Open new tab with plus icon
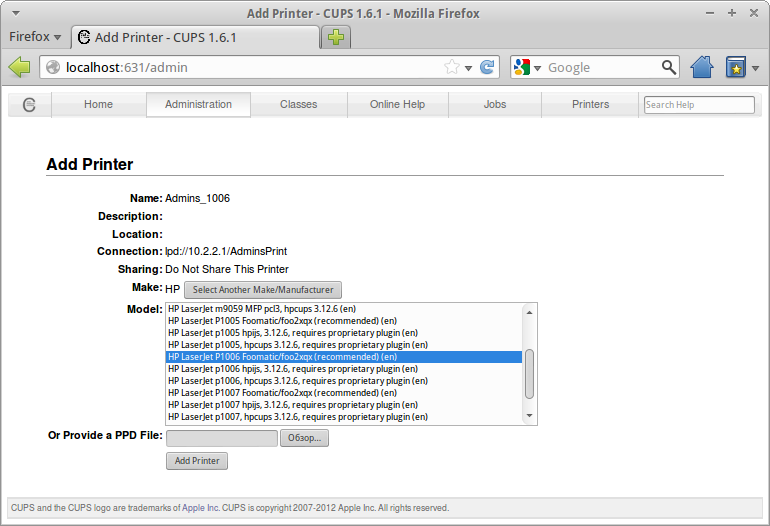 click(336, 37)
